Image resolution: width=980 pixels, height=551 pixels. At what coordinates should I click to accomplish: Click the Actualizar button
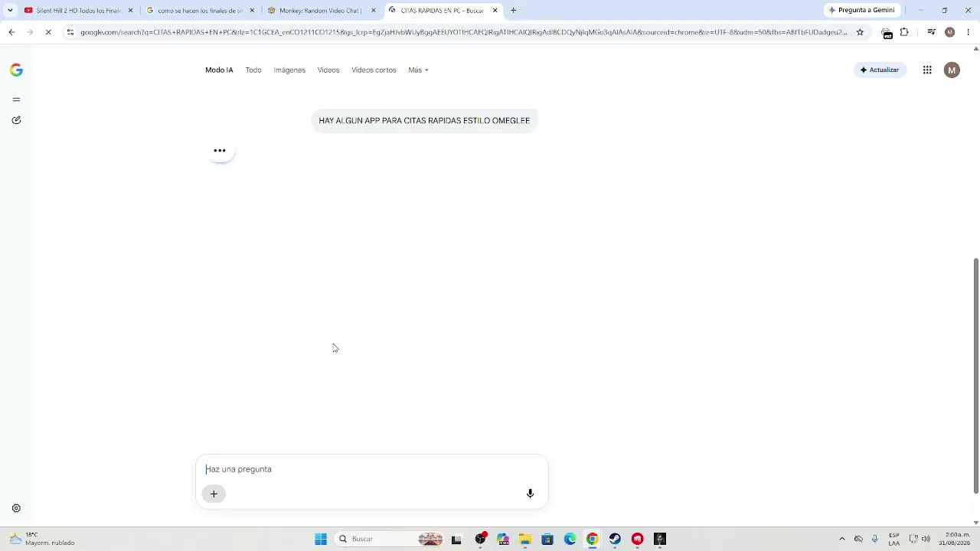(x=880, y=70)
